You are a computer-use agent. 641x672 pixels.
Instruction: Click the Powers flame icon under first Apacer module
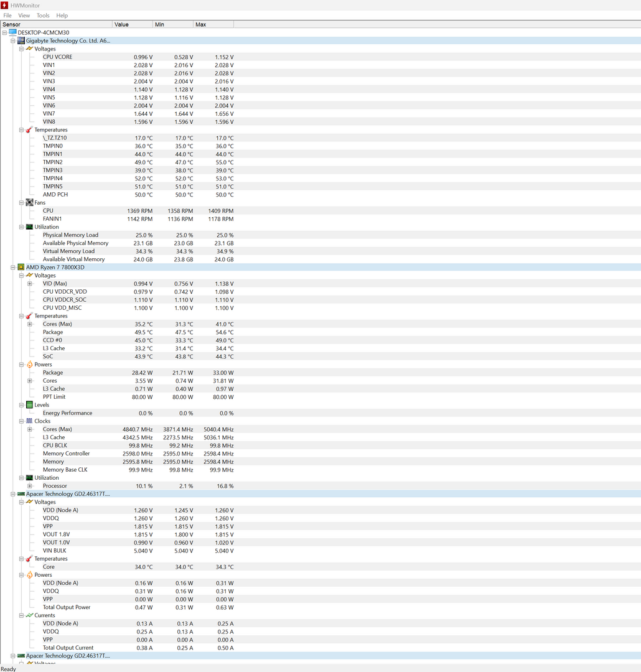click(x=30, y=575)
